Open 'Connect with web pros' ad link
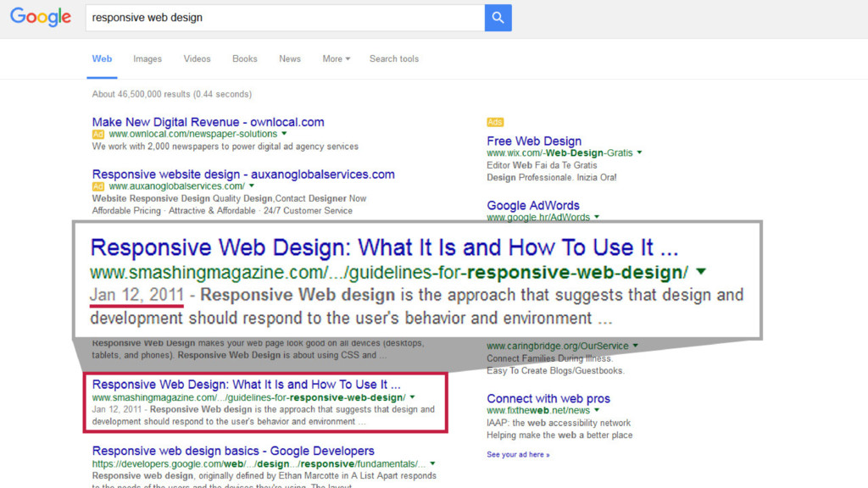Viewport: 868px width, 488px height. click(x=548, y=398)
